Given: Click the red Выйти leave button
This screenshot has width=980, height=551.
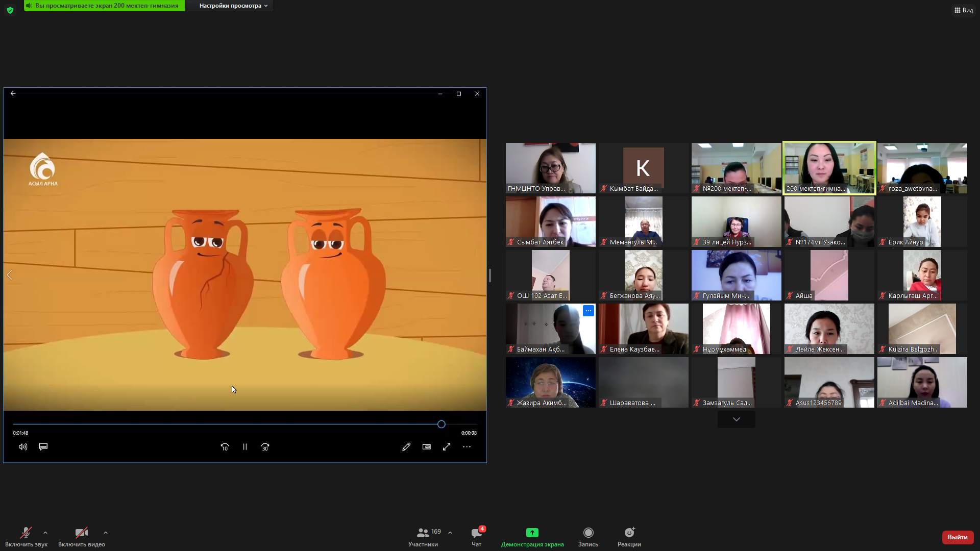Looking at the screenshot, I should click(958, 537).
